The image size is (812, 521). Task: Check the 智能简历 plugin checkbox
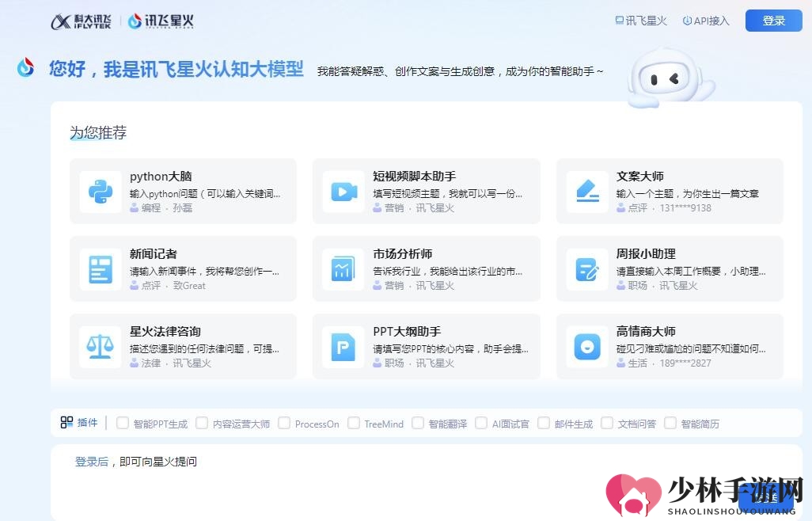pos(670,423)
